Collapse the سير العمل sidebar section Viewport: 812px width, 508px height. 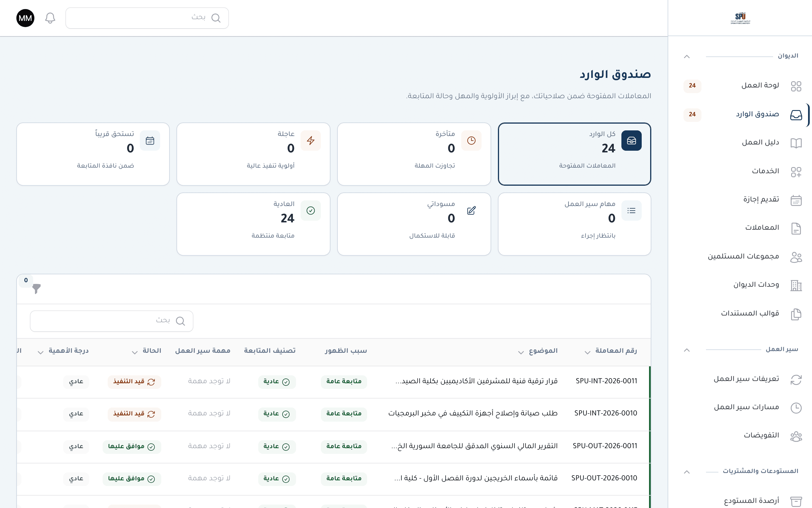tap(687, 350)
